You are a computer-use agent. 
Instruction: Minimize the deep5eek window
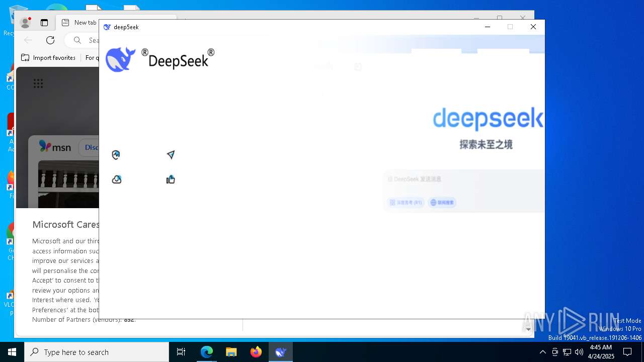point(488,27)
